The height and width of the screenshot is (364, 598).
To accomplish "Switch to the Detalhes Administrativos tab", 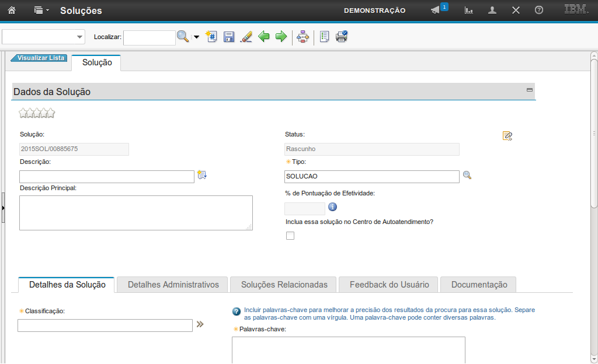I will 173,285.
